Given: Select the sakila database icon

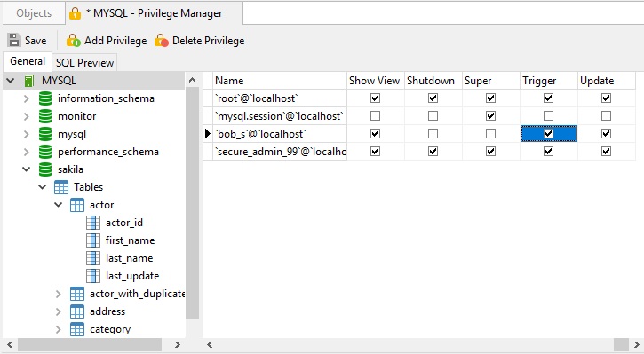Looking at the screenshot, I should pos(45,169).
